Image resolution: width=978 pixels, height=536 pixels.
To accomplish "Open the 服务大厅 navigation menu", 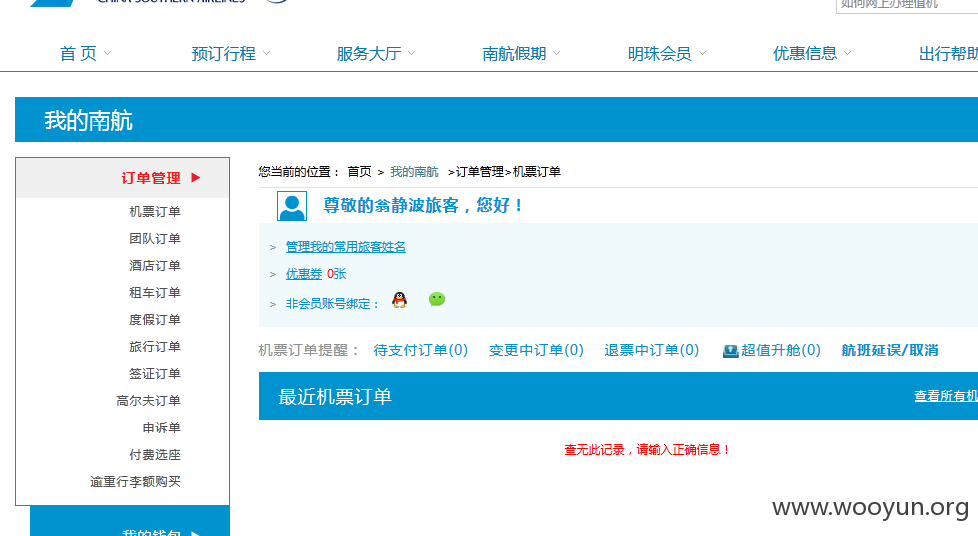I will (x=369, y=54).
